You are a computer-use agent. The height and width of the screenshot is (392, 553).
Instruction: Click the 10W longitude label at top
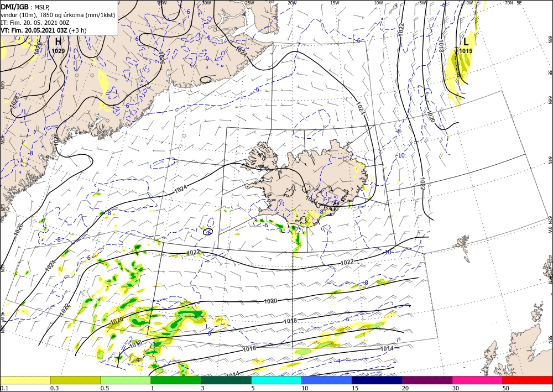click(378, 3)
